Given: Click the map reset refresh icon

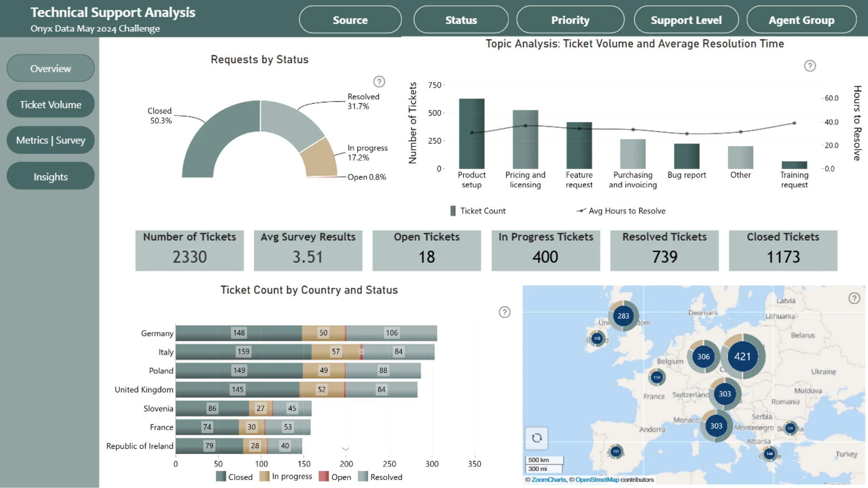Looking at the screenshot, I should 537,438.
